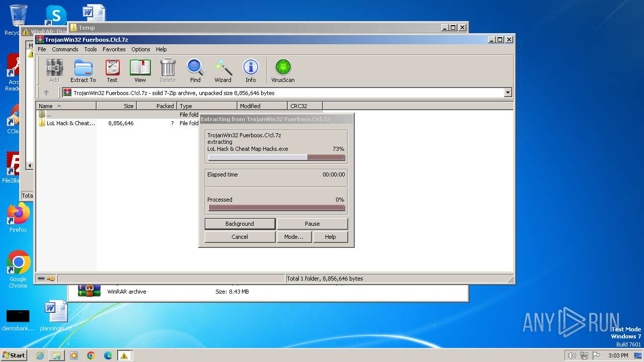The height and width of the screenshot is (362, 644).
Task: Open the Help menu
Action: click(161, 49)
